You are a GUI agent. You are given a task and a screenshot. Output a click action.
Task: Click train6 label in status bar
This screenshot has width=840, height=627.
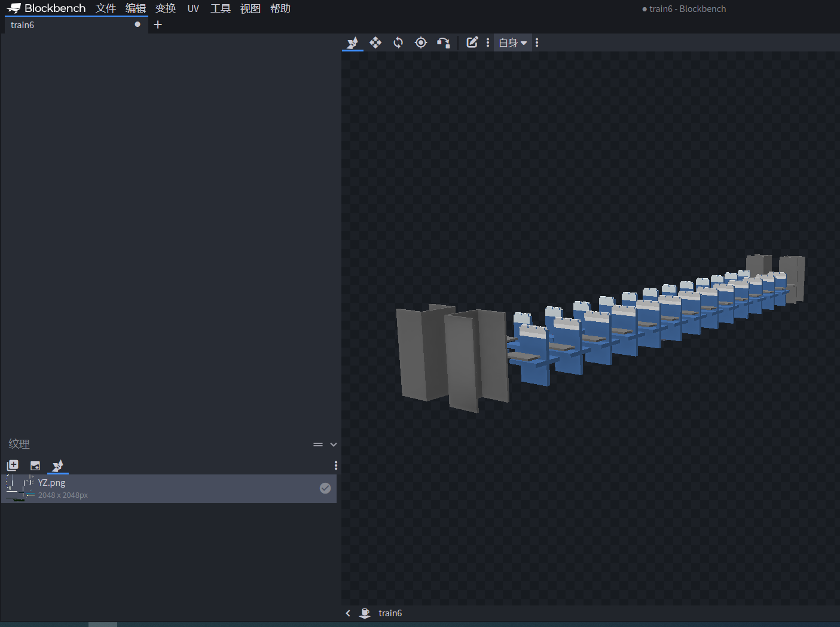[x=390, y=613]
